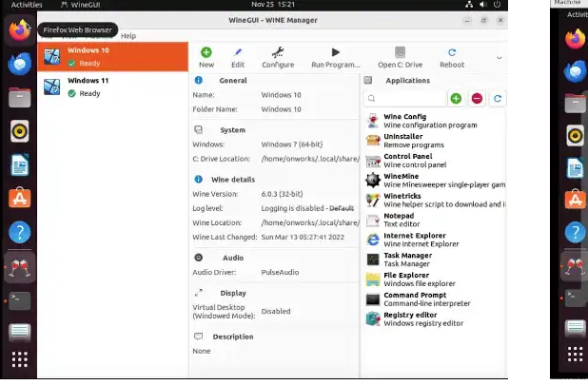Click Help icon in right-side window dock

point(576,233)
